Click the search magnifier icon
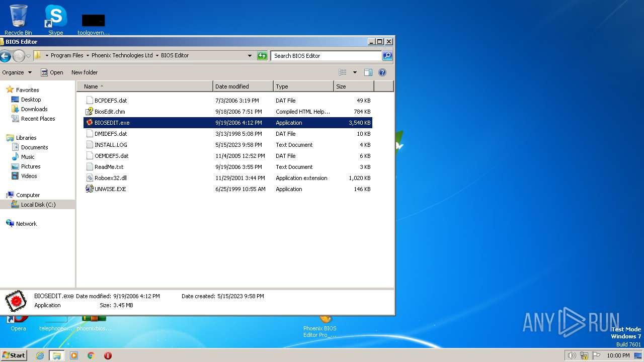The width and height of the screenshot is (644, 362). pyautogui.click(x=387, y=56)
